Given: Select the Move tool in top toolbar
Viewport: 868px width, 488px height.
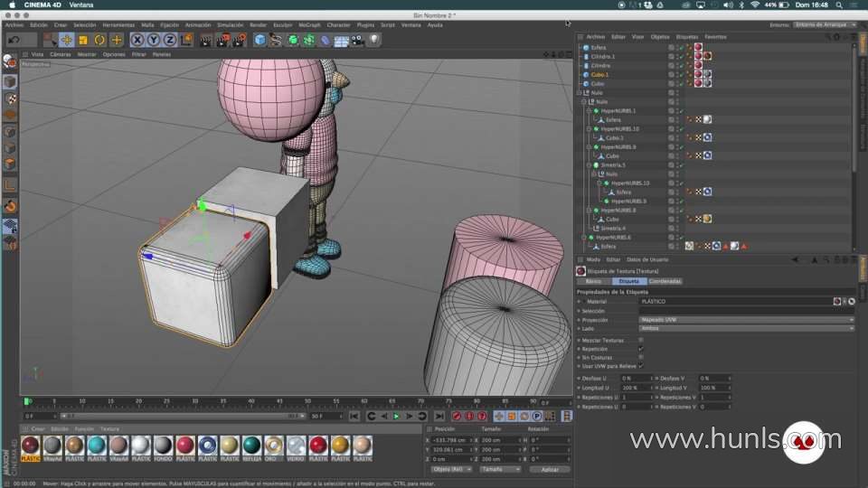Looking at the screenshot, I should pyautogui.click(x=66, y=40).
